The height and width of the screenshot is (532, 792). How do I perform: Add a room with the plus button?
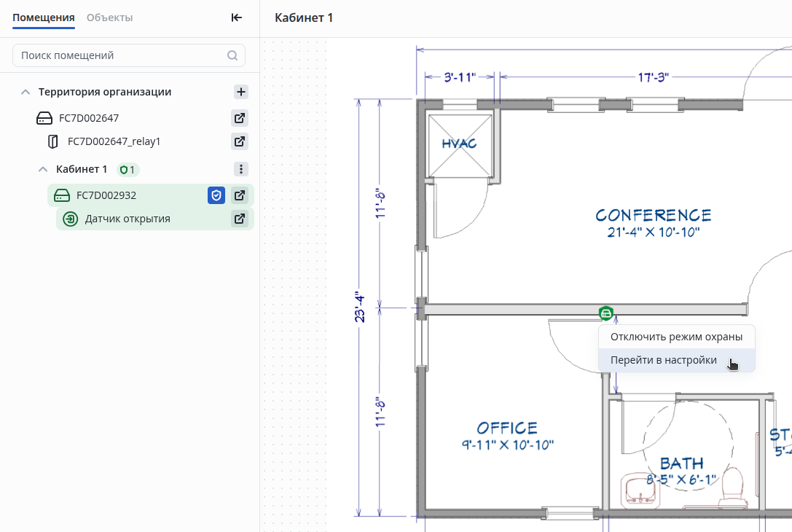[x=240, y=92]
